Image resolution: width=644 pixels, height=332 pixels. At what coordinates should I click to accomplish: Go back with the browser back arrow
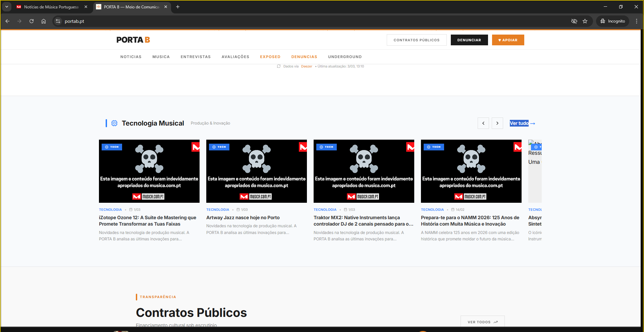(x=7, y=21)
